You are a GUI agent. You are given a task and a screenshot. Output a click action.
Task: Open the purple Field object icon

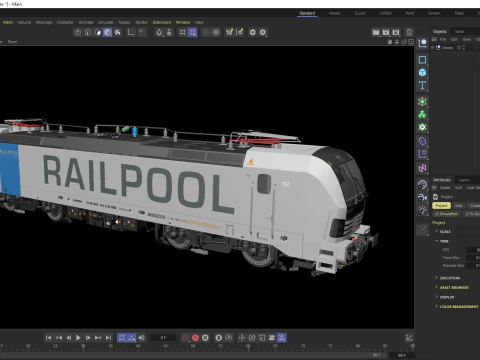click(422, 154)
